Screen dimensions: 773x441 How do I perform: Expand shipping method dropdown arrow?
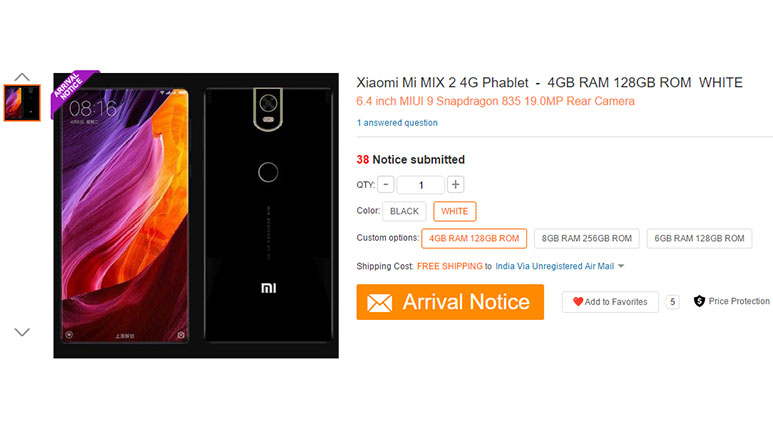(x=621, y=266)
